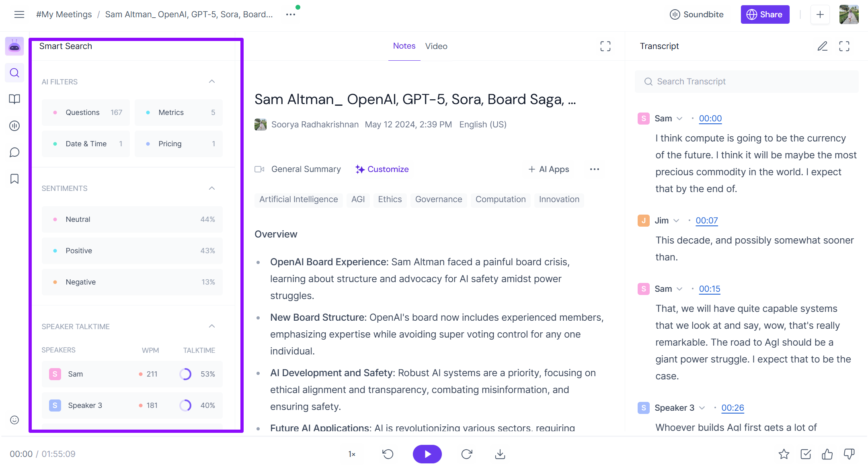Toggle the Pricing AI filter

179,144
